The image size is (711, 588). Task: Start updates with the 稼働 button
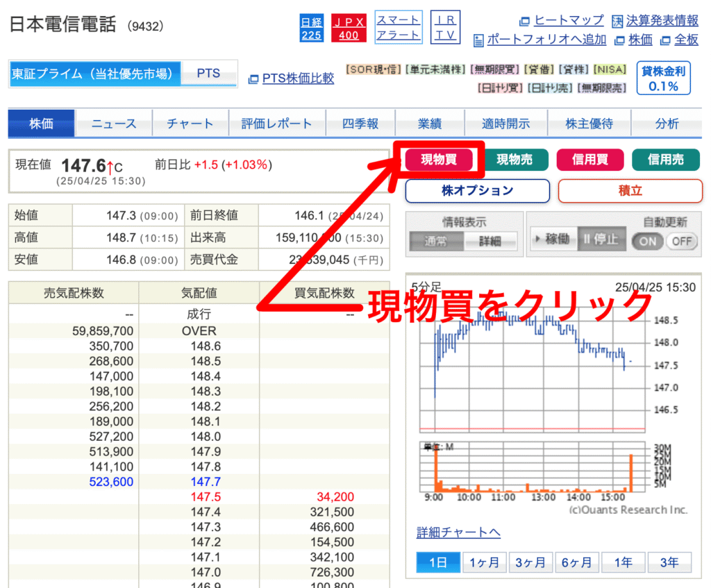553,239
